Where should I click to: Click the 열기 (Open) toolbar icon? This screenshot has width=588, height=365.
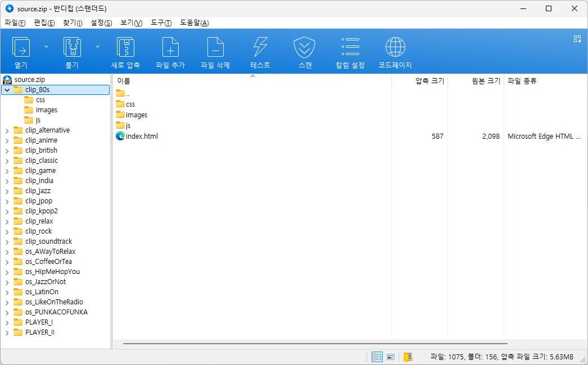[x=21, y=47]
